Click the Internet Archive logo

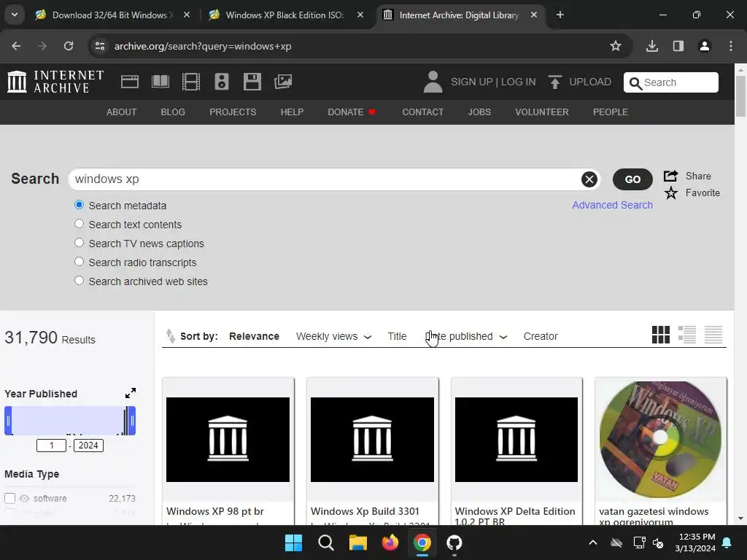[55, 82]
